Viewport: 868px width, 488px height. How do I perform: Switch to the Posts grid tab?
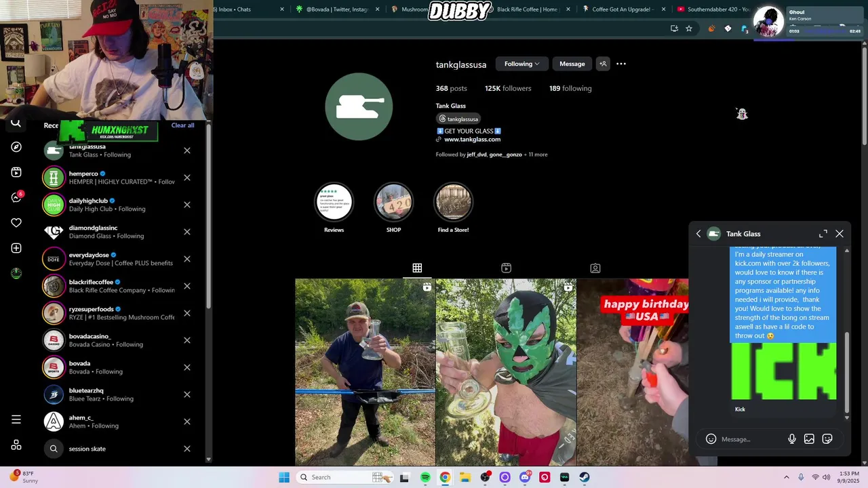(417, 268)
